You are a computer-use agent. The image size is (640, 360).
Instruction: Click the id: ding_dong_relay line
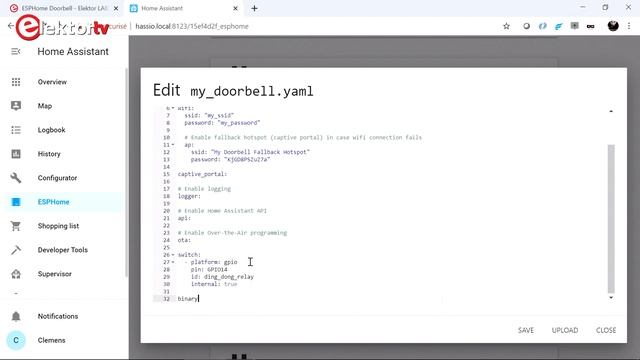(222, 277)
